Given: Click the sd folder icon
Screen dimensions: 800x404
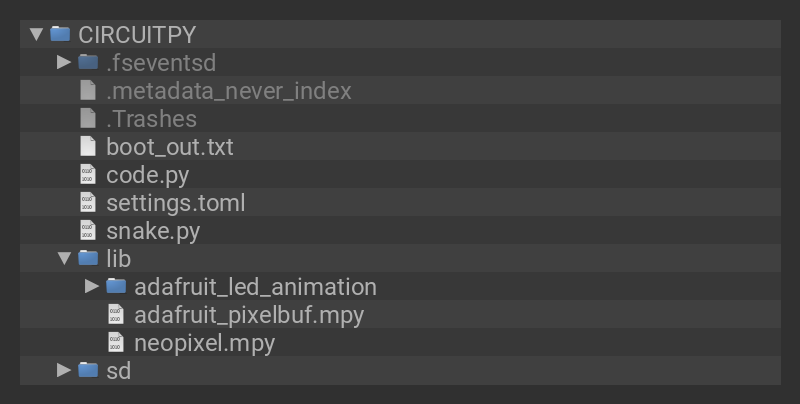Looking at the screenshot, I should click(88, 370).
